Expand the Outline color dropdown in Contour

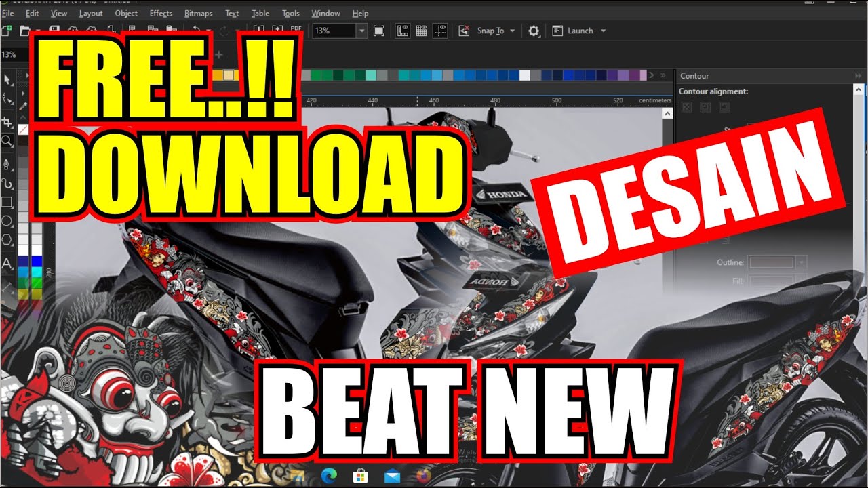pyautogui.click(x=802, y=262)
